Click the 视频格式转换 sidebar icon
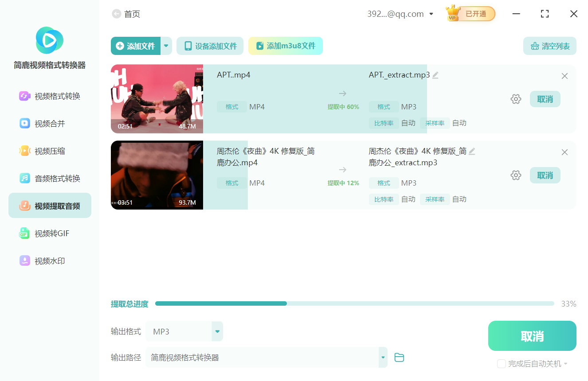Screen dimensions: 588x381 [24, 96]
